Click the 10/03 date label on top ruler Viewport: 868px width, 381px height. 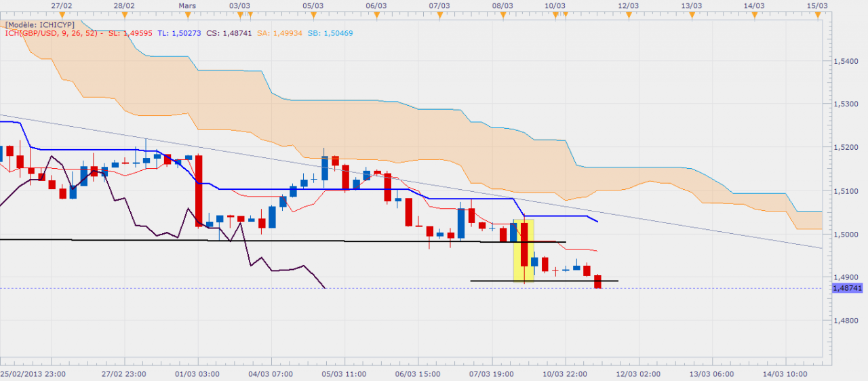555,5
